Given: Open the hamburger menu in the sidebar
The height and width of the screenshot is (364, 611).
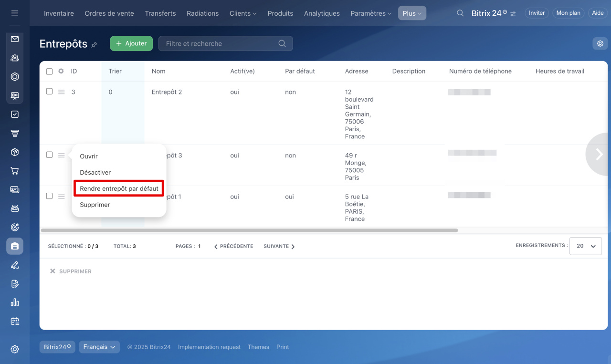Looking at the screenshot, I should pos(15,13).
